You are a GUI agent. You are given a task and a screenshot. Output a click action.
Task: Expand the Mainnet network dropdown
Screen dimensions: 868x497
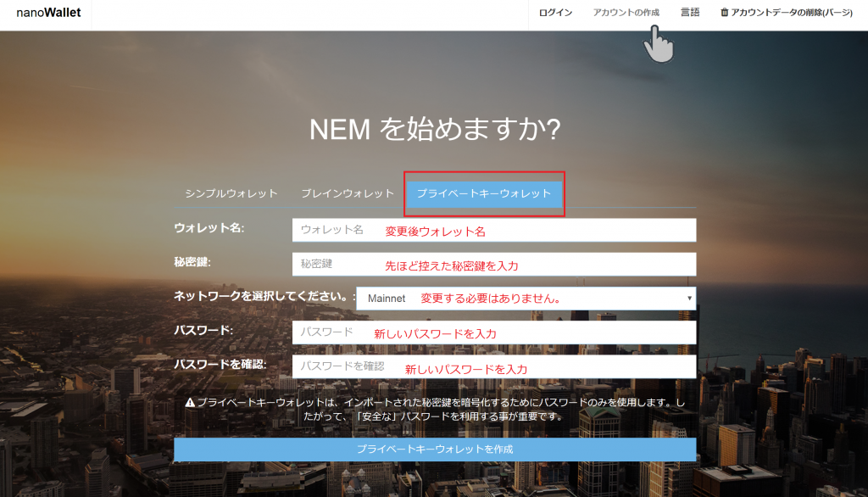pos(526,298)
